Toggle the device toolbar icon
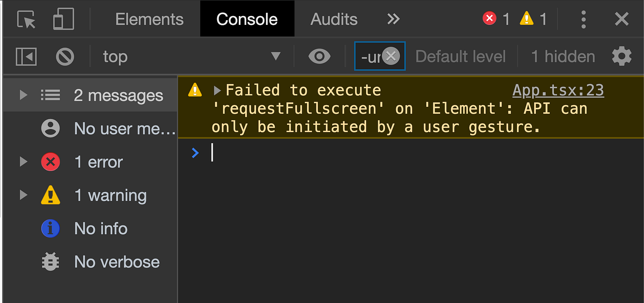This screenshot has width=644, height=303. tap(63, 19)
